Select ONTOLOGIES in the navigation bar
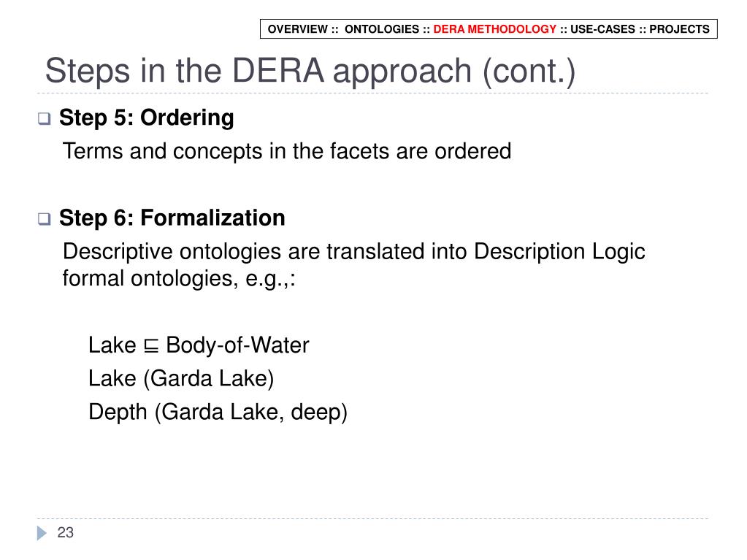747x560 pixels. coord(382,29)
